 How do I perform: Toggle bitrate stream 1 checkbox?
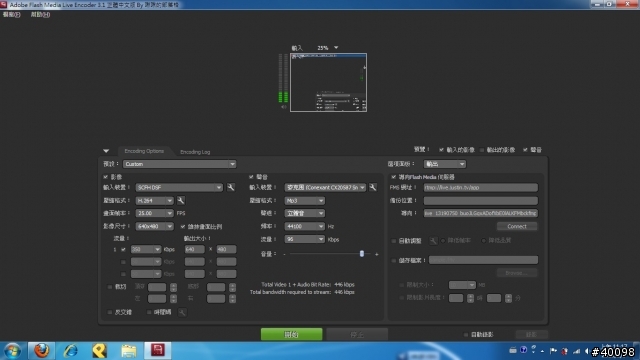tap(123, 249)
